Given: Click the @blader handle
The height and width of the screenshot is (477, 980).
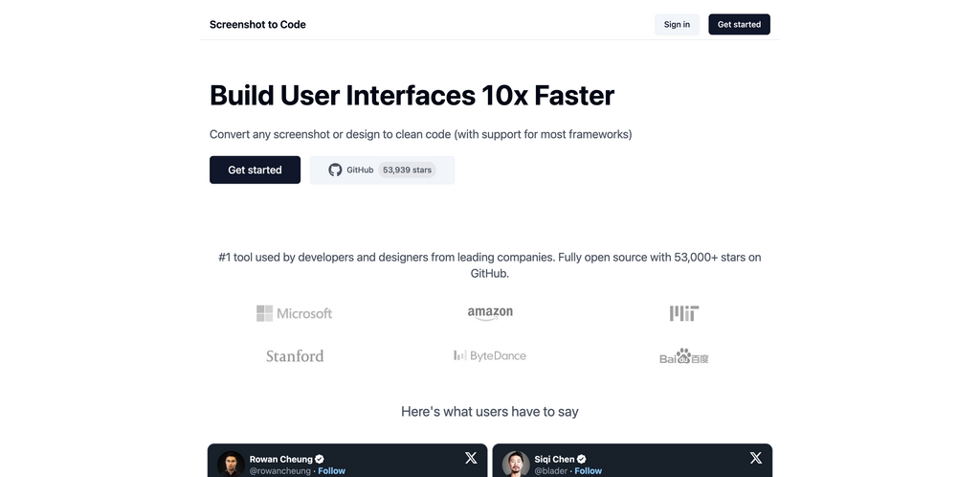Looking at the screenshot, I should 550,470.
